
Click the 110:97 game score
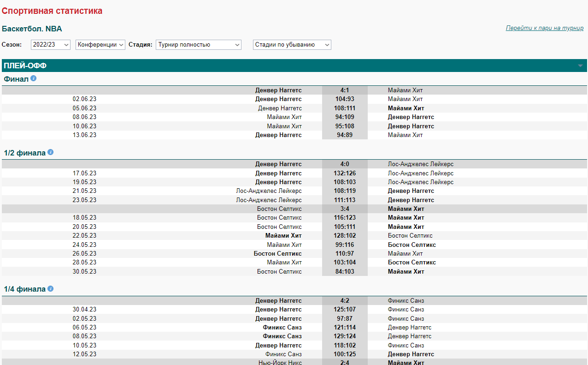click(x=345, y=254)
